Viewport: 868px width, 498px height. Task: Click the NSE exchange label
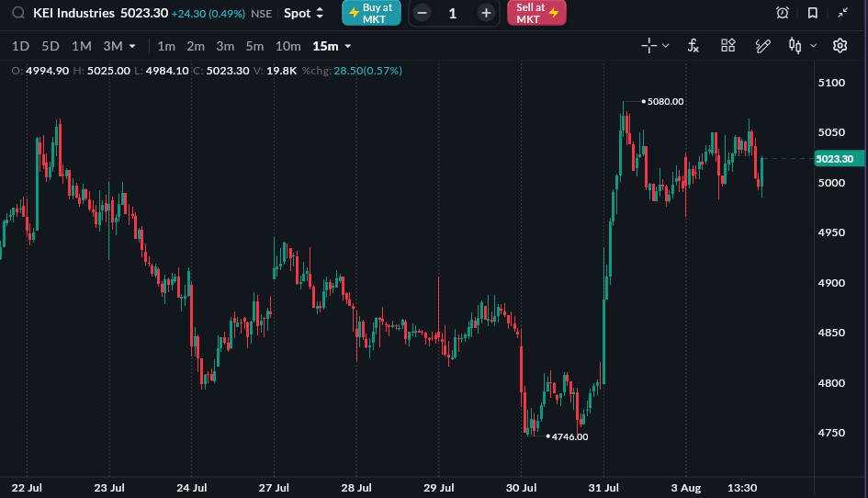point(261,13)
